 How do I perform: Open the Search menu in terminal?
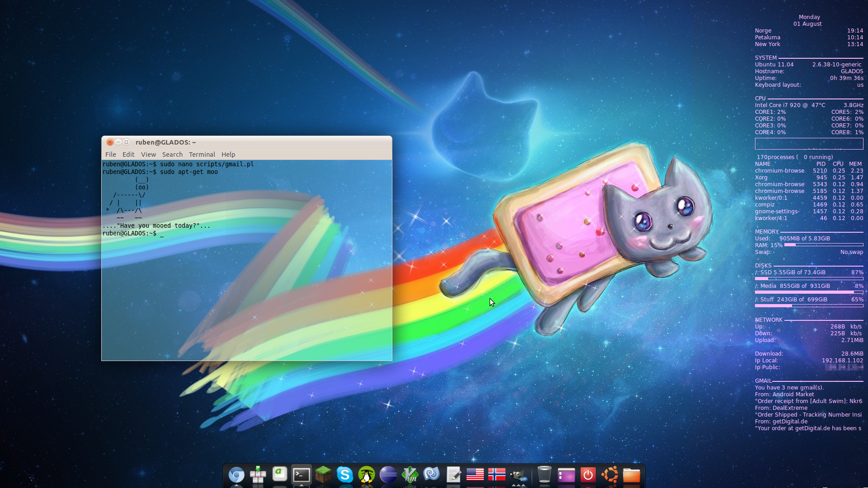(x=172, y=155)
